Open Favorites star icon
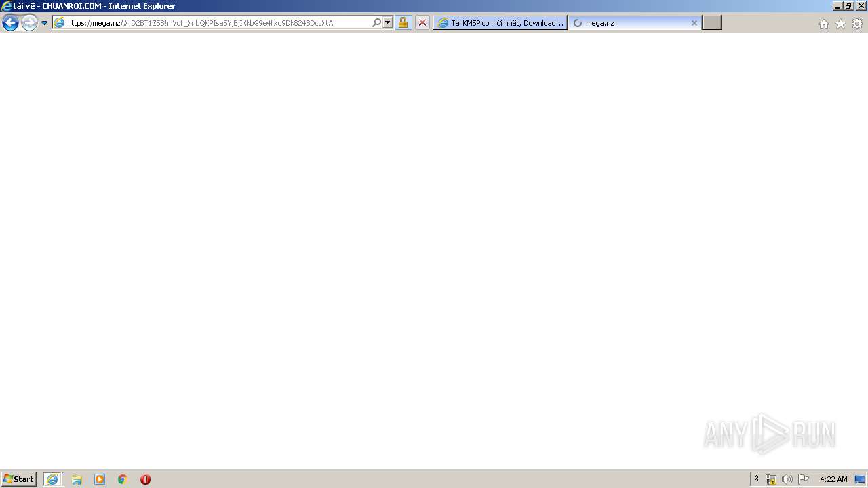Image resolution: width=868 pixels, height=488 pixels. pos(840,24)
